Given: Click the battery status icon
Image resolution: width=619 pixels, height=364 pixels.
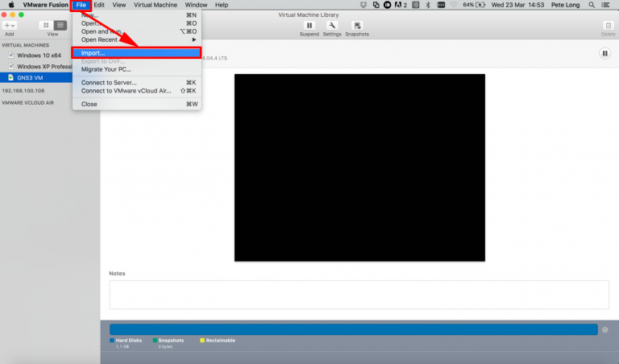Looking at the screenshot, I should click(480, 5).
